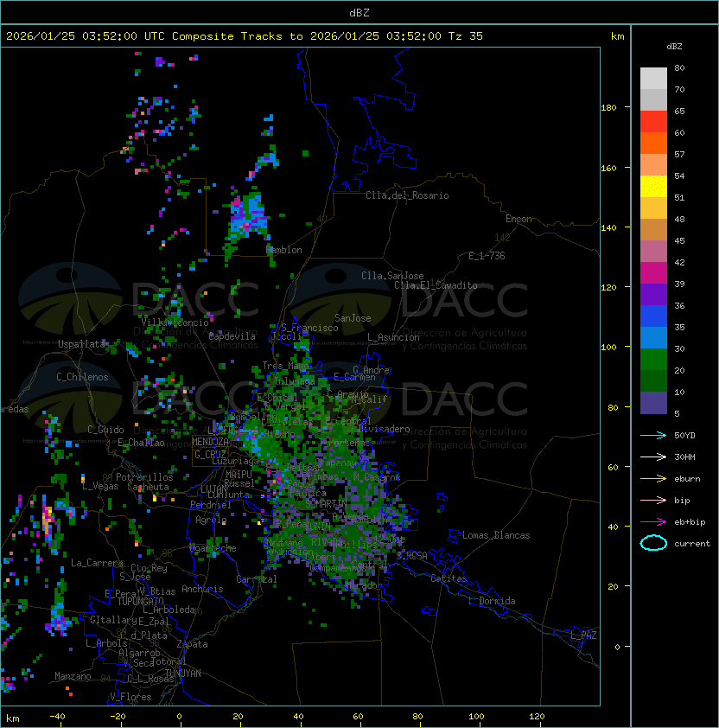Viewport: 719px width, 728px height.
Task: Click the brown 45-48 dBZ color band
Action: (x=653, y=230)
